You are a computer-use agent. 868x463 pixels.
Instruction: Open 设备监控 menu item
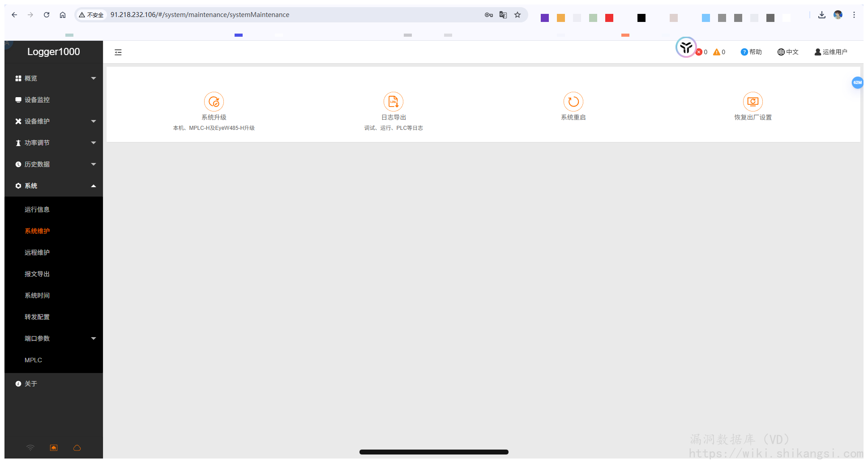[x=54, y=100]
